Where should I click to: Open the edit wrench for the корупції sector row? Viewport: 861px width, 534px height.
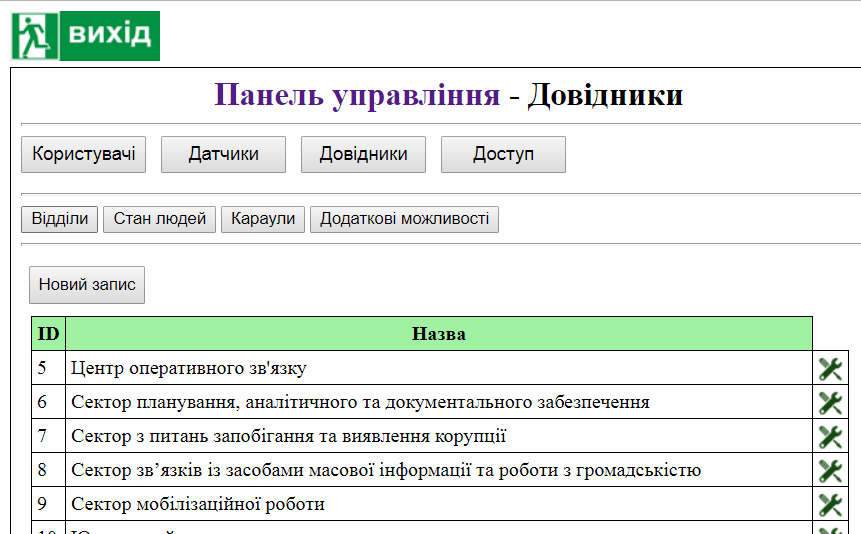830,437
